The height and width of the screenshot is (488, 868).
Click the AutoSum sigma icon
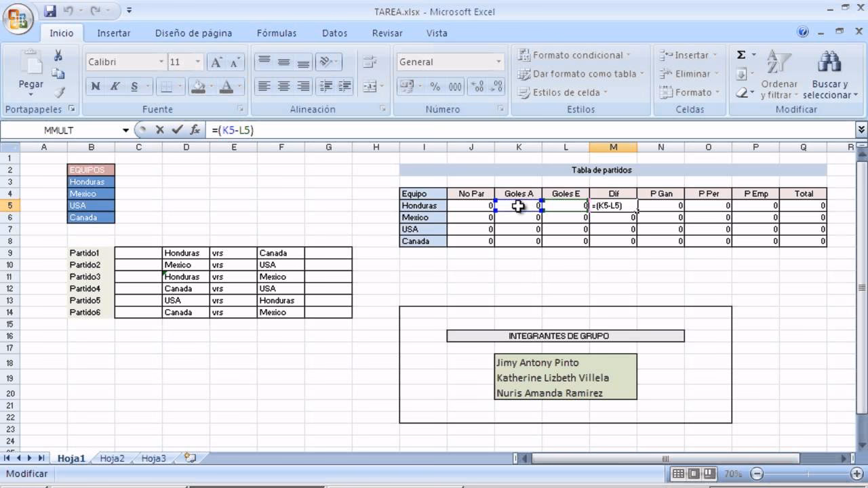click(x=741, y=56)
